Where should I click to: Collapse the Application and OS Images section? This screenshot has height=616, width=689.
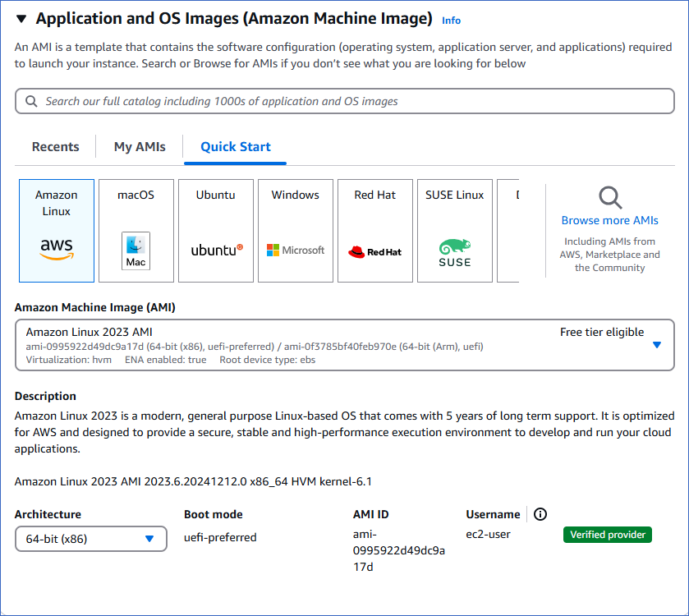tap(21, 19)
